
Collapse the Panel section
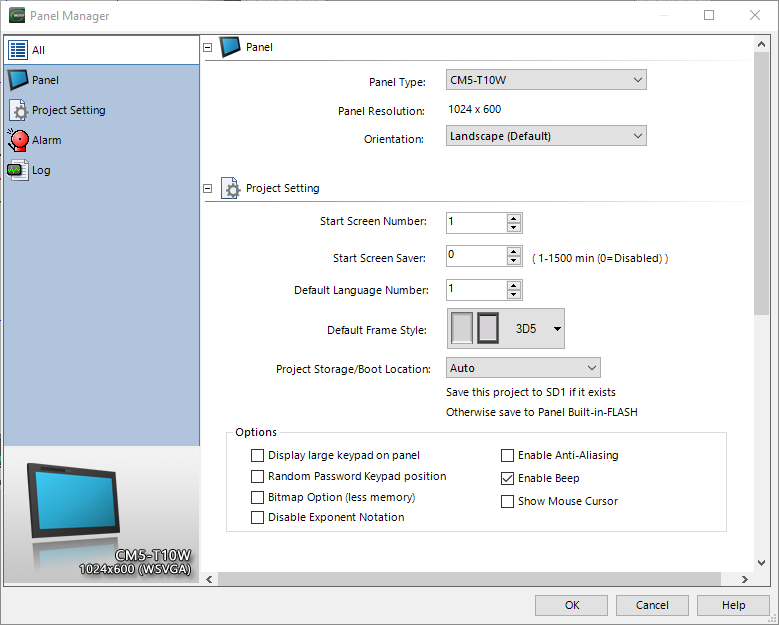click(x=209, y=47)
